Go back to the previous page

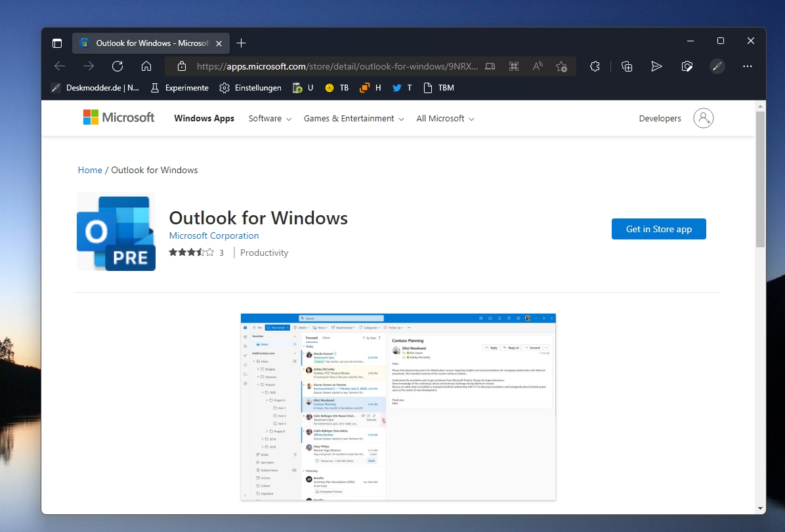pyautogui.click(x=60, y=66)
